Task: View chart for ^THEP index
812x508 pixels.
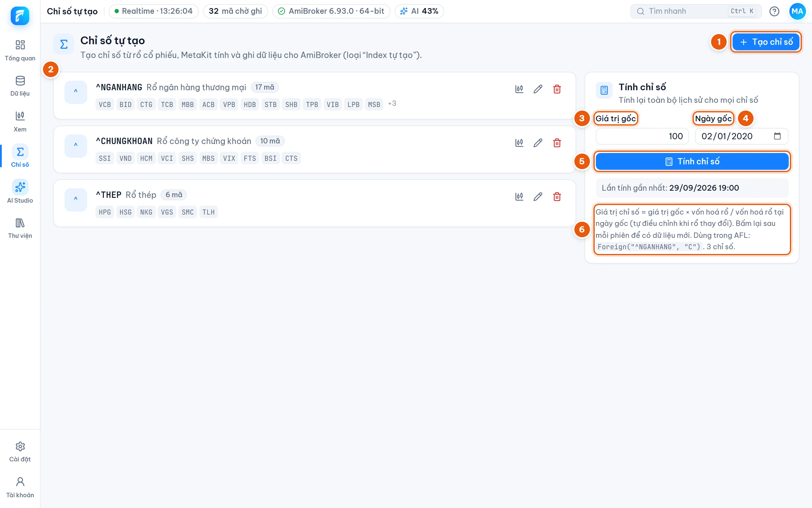Action: point(519,197)
